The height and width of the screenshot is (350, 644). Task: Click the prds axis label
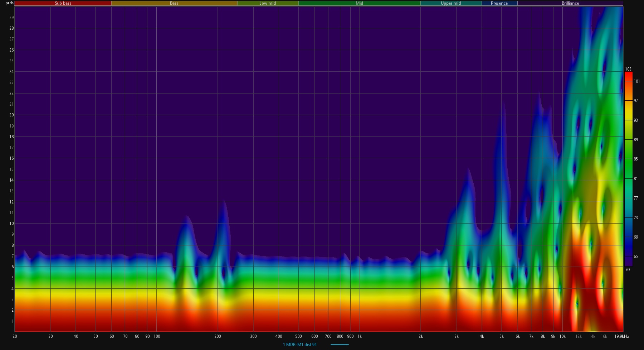tap(9, 3)
